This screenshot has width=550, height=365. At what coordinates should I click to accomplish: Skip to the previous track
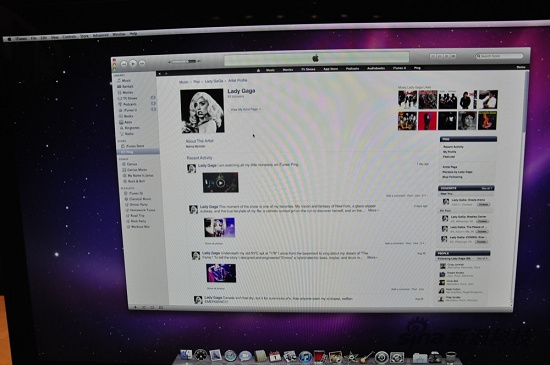click(x=124, y=64)
